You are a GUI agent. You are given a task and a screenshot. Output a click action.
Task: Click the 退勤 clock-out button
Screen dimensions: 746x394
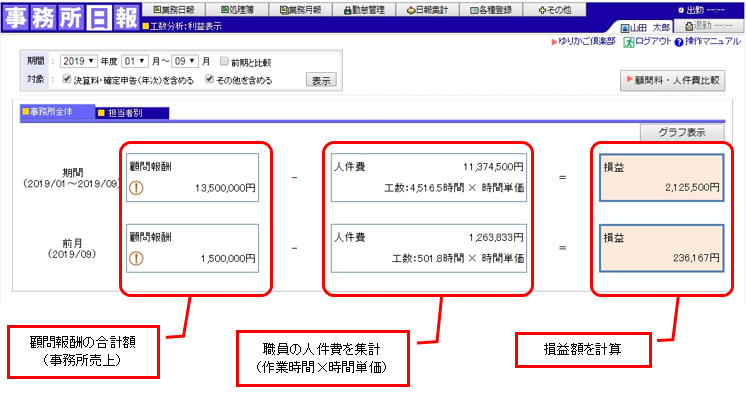pos(708,26)
